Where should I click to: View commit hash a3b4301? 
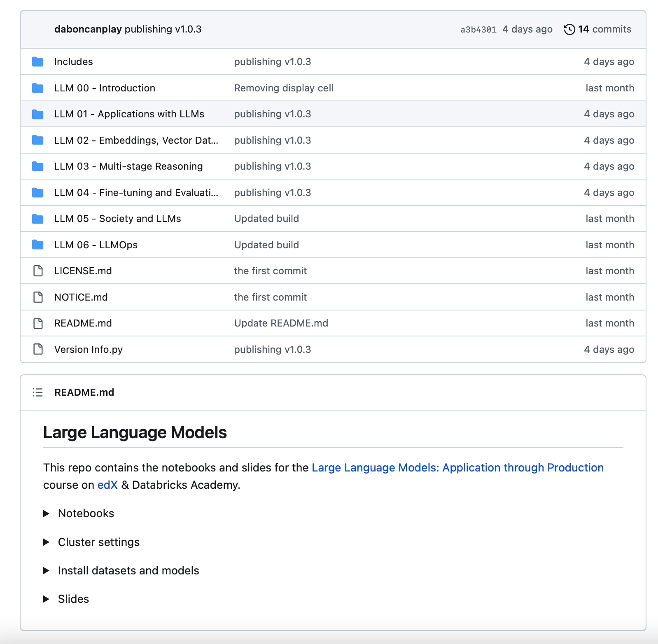478,30
